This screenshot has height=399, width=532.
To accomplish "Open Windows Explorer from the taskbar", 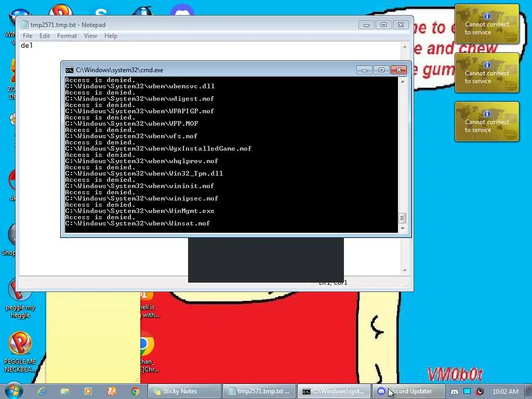I will (65, 391).
